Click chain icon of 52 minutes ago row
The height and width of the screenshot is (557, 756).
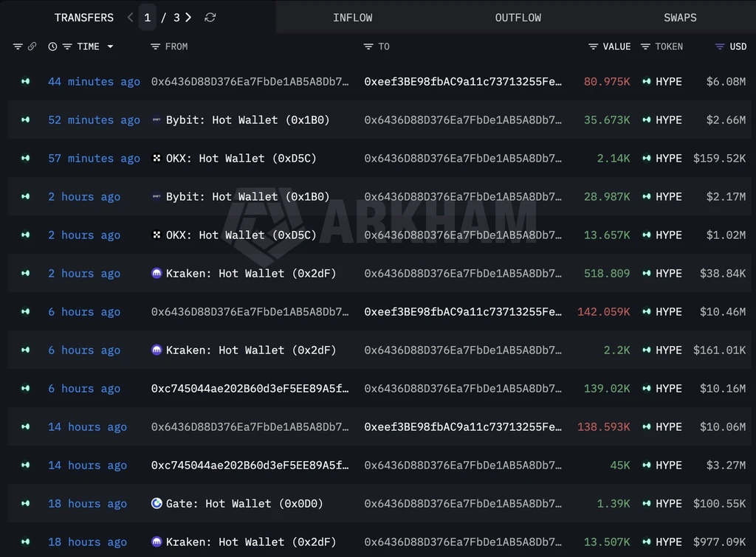[26, 120]
